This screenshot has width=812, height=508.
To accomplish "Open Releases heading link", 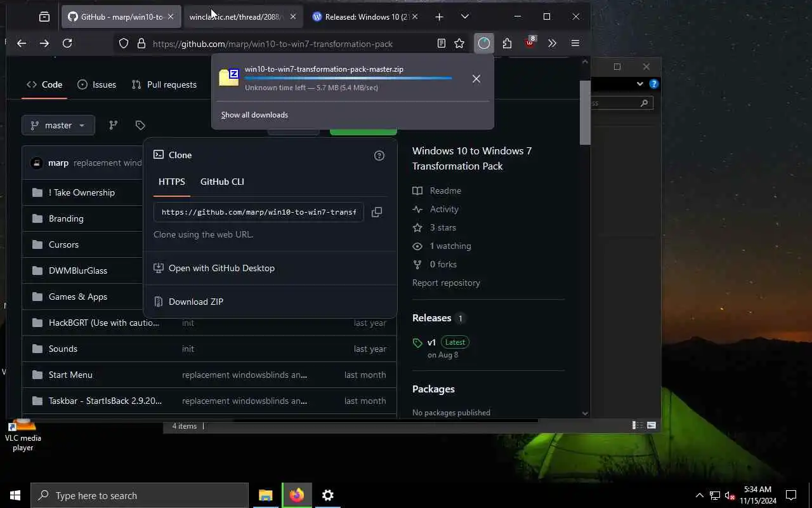I will pos(431,317).
